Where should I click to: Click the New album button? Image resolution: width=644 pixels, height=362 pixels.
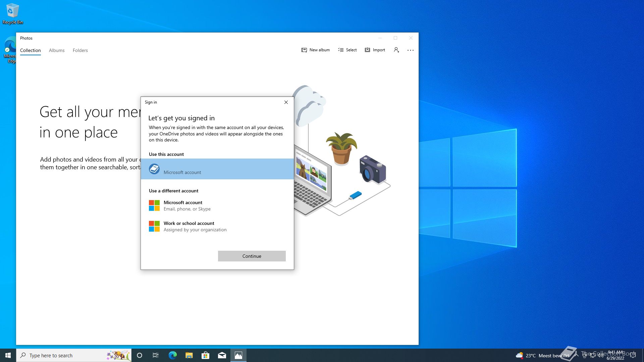pos(315,50)
